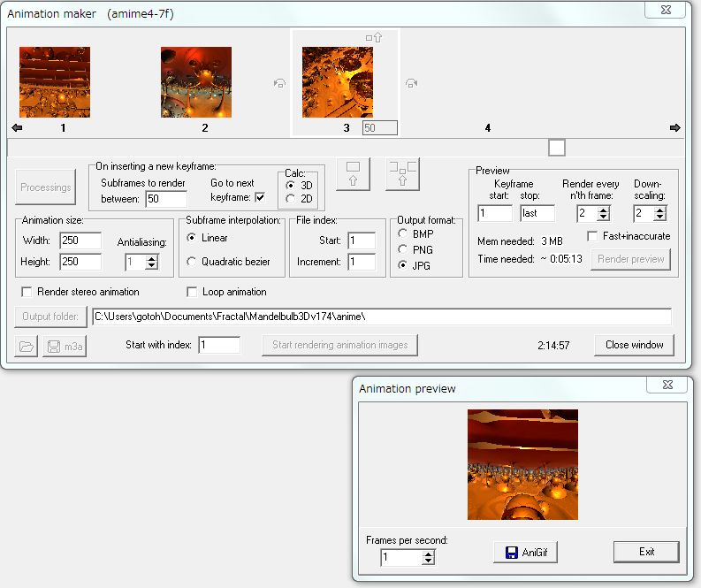Select keyframe 1 thumbnail
This screenshot has width=701, height=588.
click(x=55, y=82)
